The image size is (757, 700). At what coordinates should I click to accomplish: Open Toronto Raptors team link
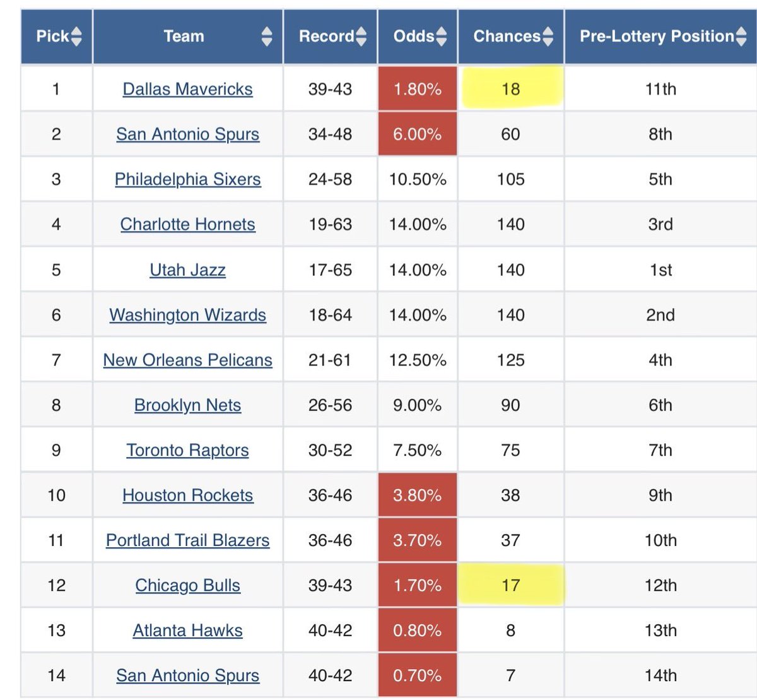pos(187,450)
